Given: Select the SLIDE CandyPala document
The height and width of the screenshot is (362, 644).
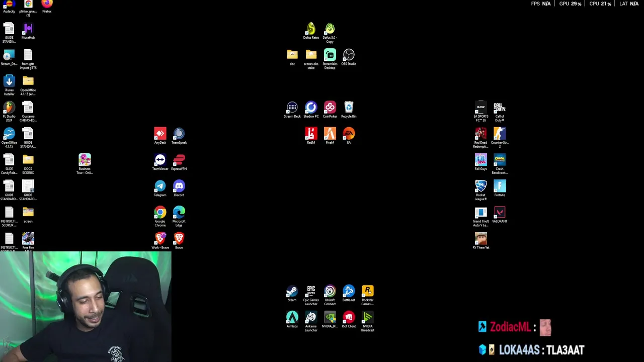Looking at the screenshot, I should [x=9, y=163].
